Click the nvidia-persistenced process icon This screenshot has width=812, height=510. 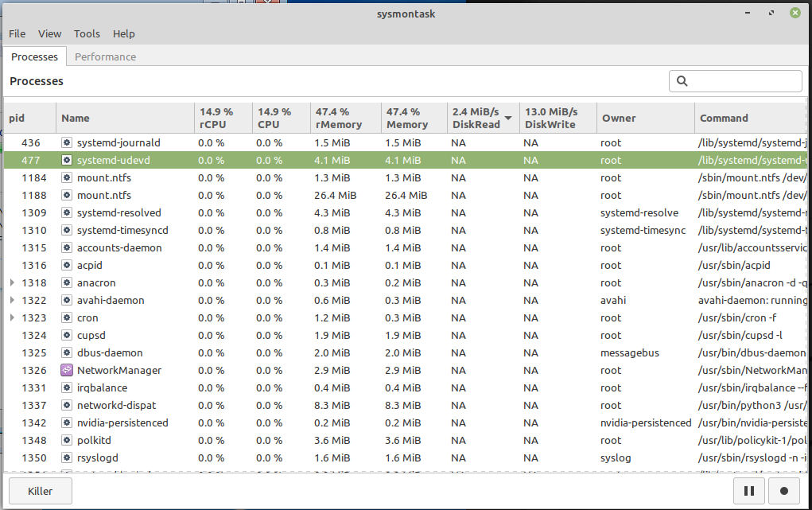[x=67, y=422]
